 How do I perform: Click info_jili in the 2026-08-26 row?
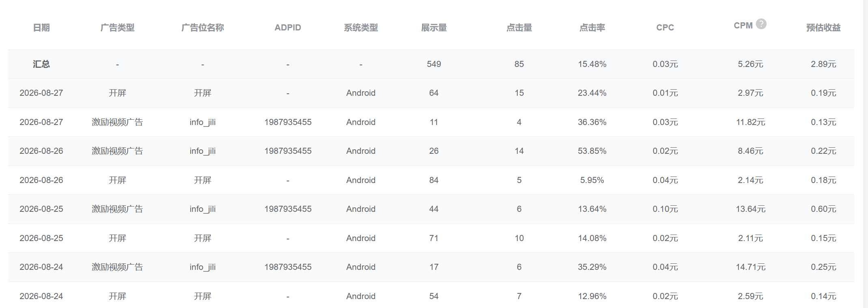click(x=202, y=151)
